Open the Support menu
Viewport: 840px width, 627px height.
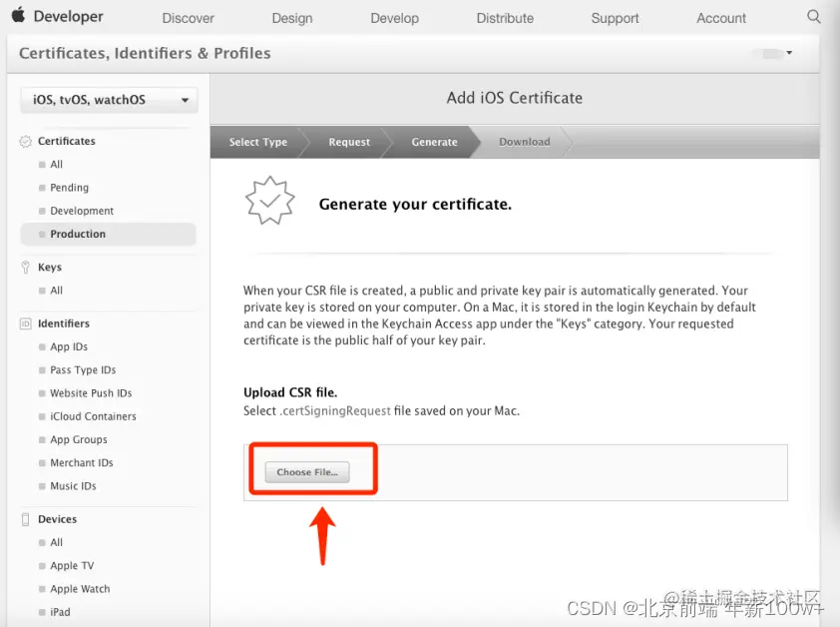(x=615, y=18)
